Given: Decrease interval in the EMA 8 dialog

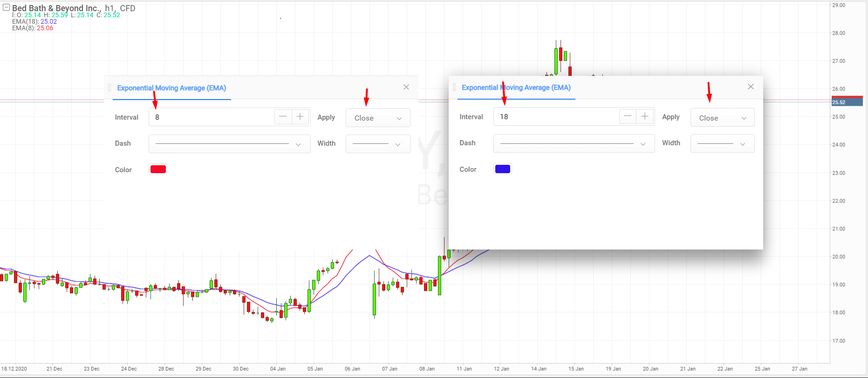Looking at the screenshot, I should pos(283,117).
